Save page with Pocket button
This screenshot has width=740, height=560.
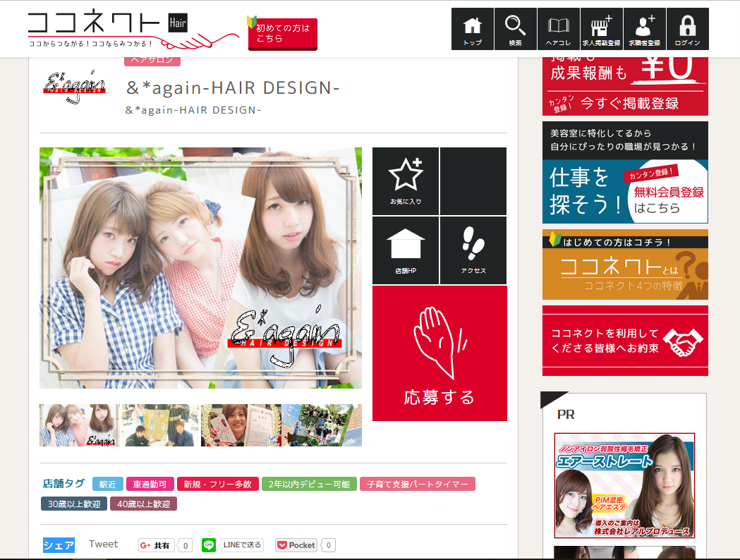296,545
